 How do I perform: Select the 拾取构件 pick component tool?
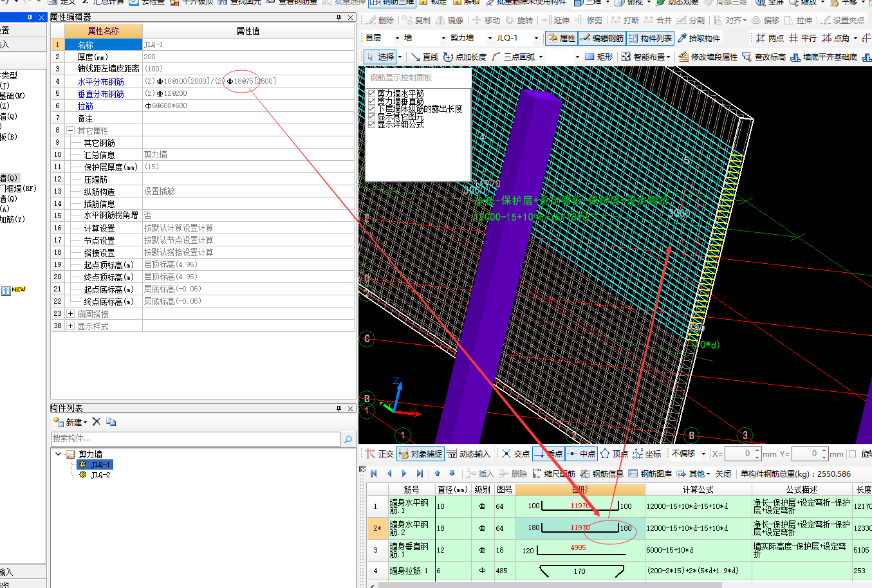(x=699, y=39)
